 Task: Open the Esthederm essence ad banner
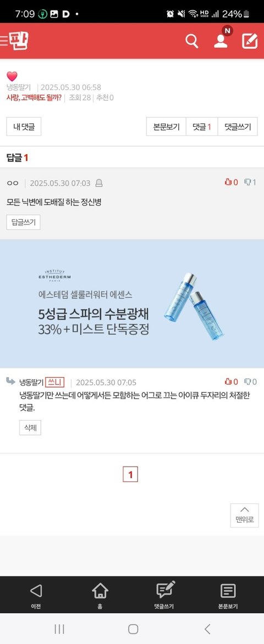pyautogui.click(x=132, y=304)
